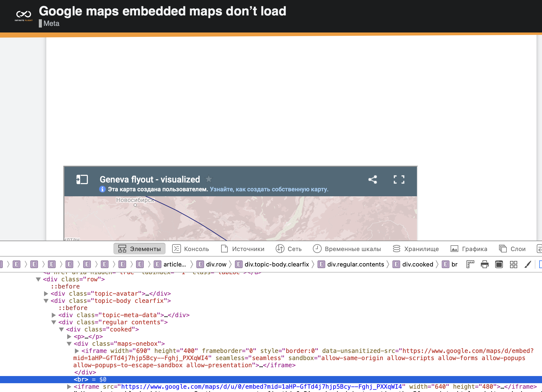Toggle the dark appearance window icon
The height and width of the screenshot is (392, 542).
(499, 264)
